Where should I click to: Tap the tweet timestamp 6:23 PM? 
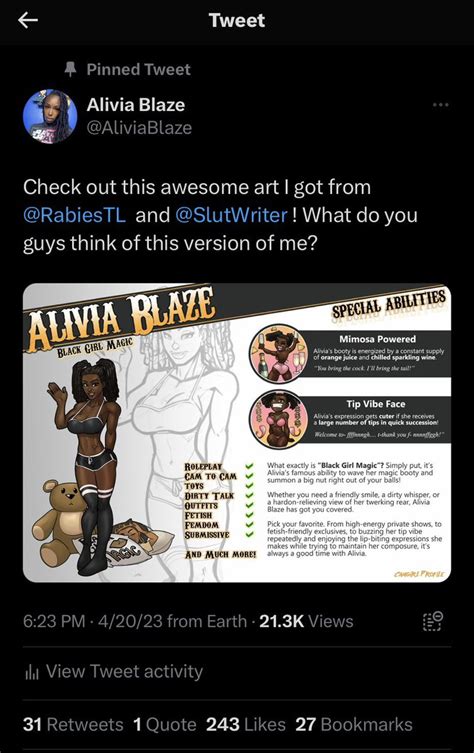click(x=54, y=621)
